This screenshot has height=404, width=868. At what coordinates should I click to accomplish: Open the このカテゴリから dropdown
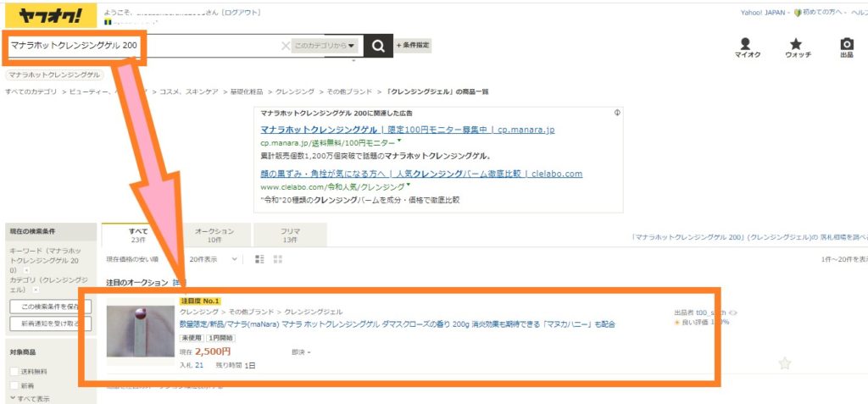325,46
